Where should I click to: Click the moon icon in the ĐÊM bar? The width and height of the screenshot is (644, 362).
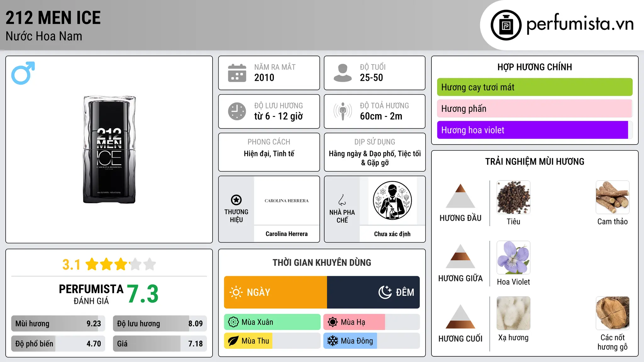click(x=385, y=292)
